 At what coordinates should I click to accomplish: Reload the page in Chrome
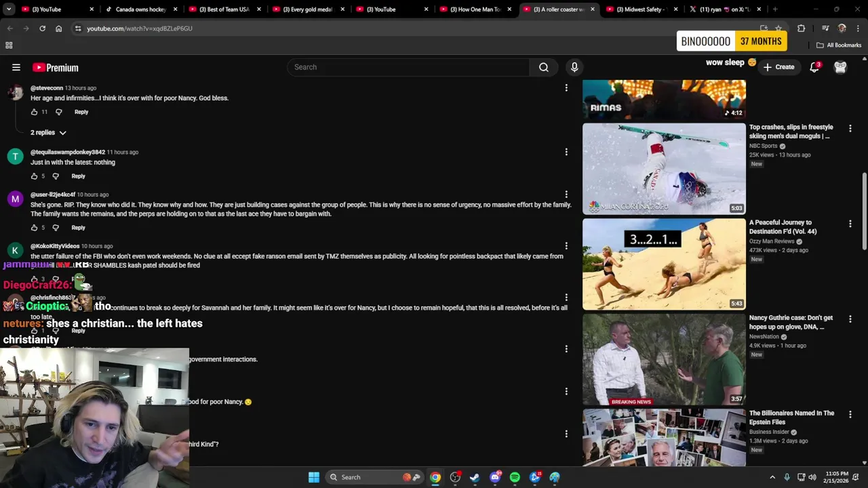(42, 28)
